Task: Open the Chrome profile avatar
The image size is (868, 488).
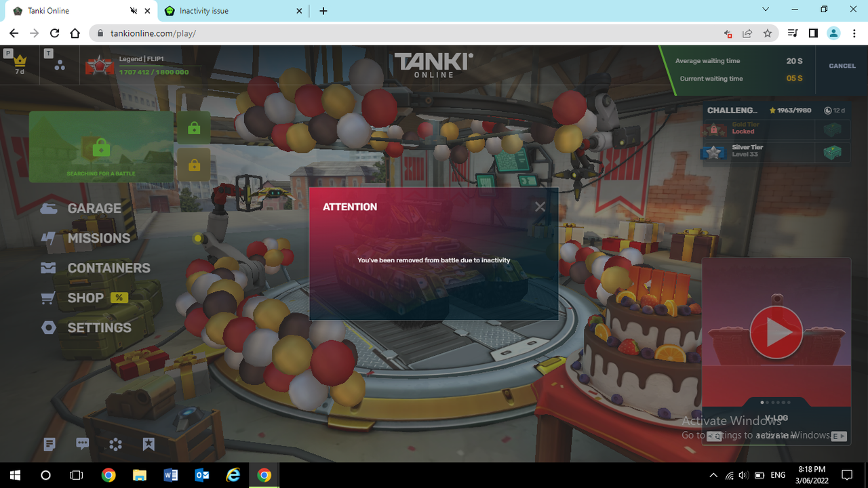Action: [834, 33]
